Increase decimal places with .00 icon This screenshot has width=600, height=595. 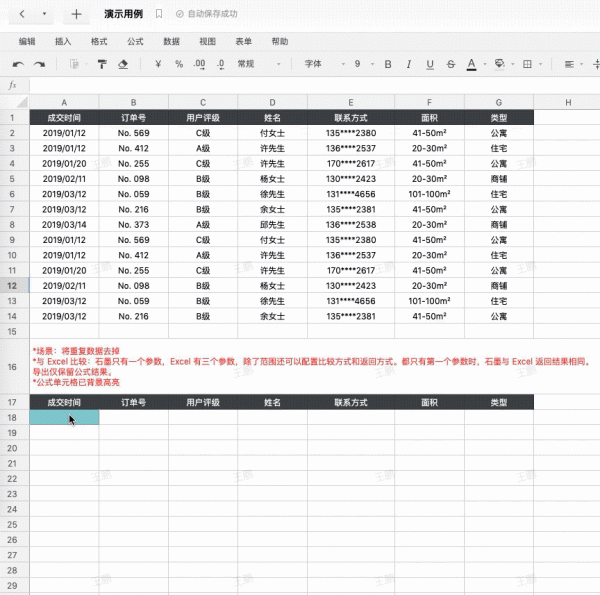pyautogui.click(x=199, y=64)
